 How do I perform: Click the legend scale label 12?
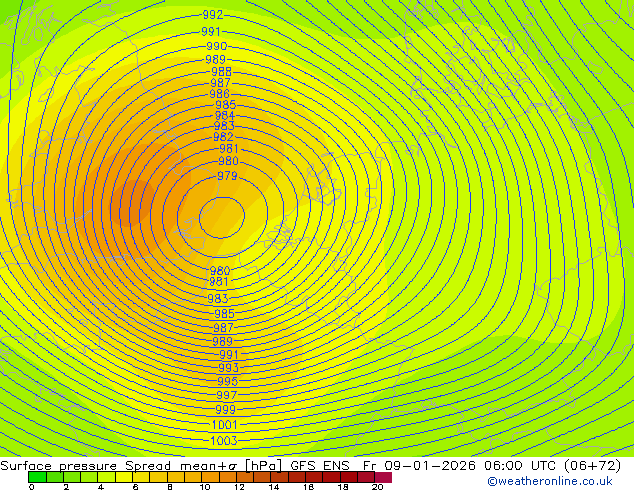239,487
